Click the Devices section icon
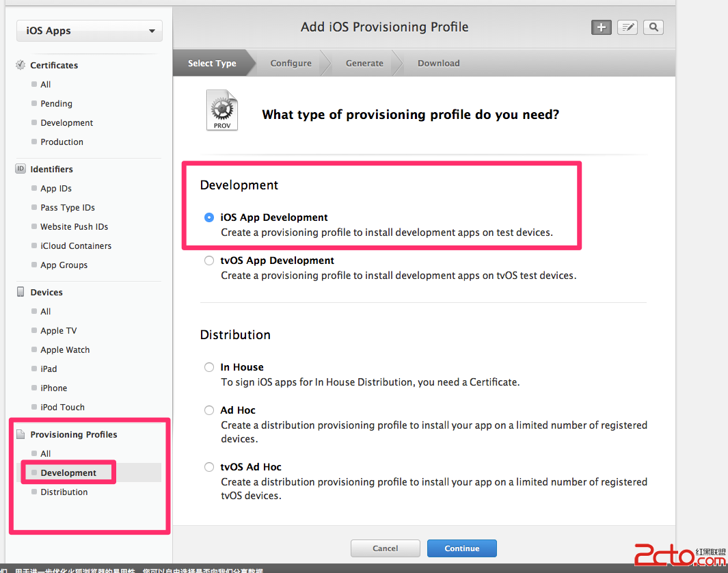This screenshot has width=728, height=573. (21, 292)
